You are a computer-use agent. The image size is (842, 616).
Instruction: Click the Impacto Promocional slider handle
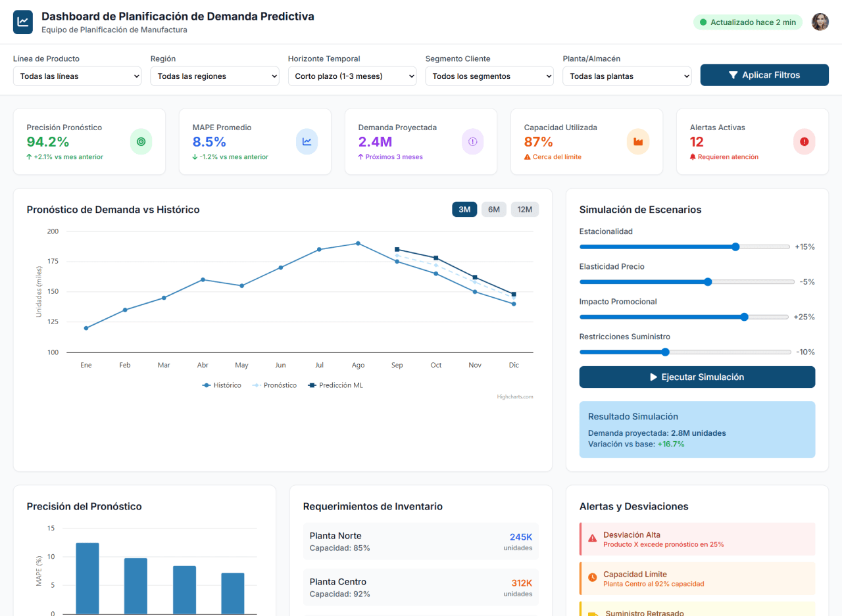(744, 317)
